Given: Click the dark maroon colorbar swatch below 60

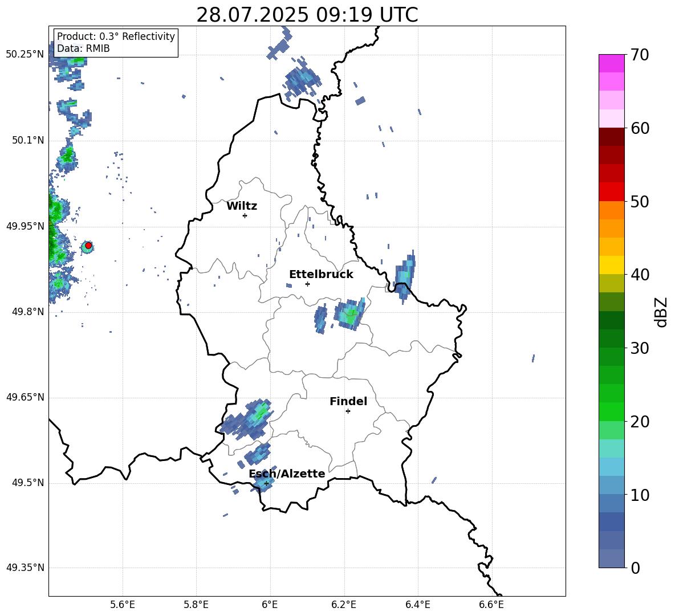Looking at the screenshot, I should pyautogui.click(x=611, y=137).
